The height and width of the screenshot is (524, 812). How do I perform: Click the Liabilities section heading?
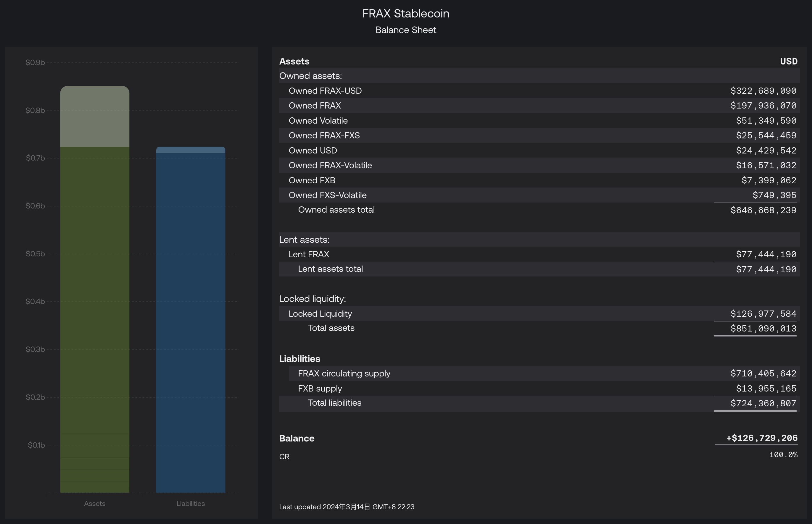pyautogui.click(x=299, y=359)
